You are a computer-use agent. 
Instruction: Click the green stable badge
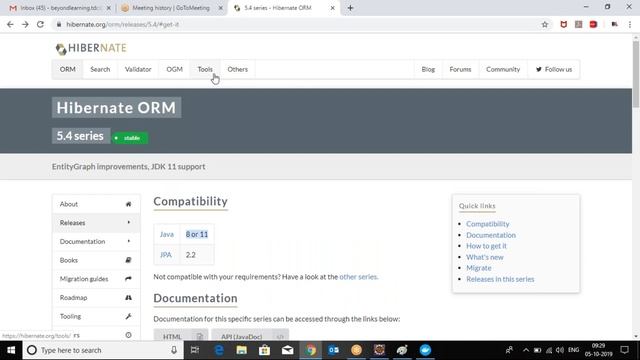[130, 138]
